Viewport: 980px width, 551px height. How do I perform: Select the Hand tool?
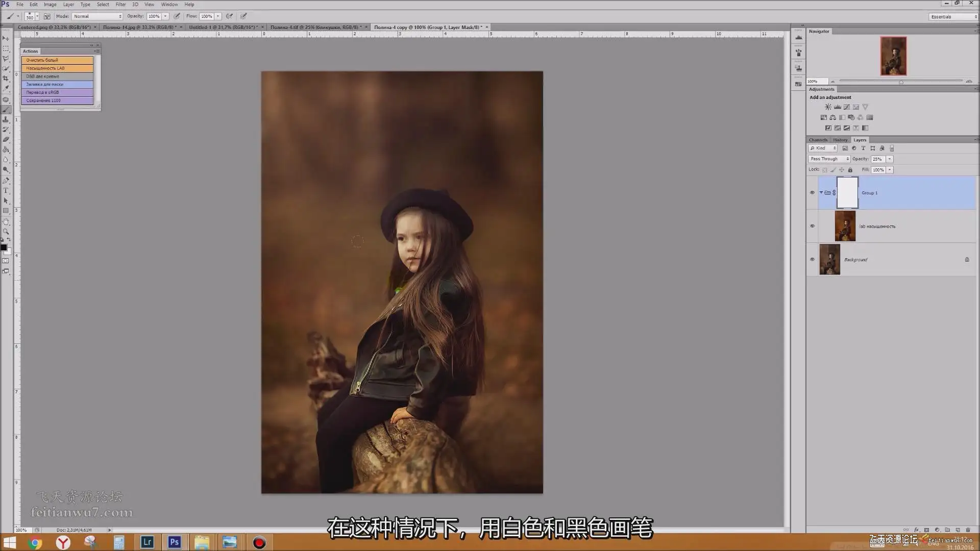pyautogui.click(x=6, y=221)
